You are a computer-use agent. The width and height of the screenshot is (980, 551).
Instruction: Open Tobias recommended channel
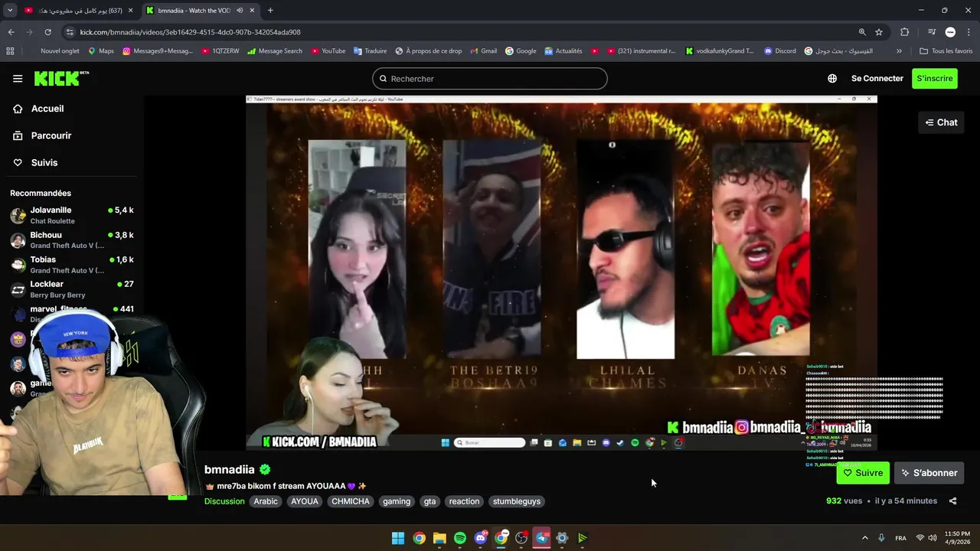click(72, 265)
